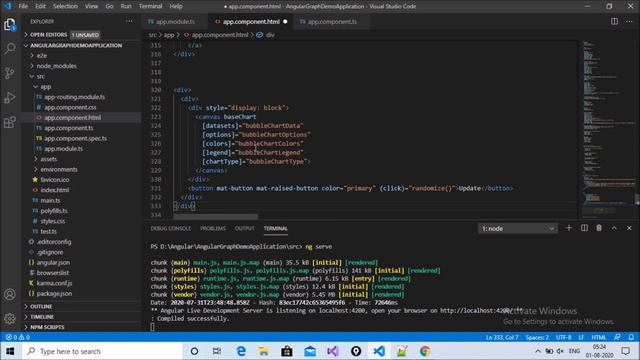This screenshot has width=640, height=360.
Task: Expand the environments folder
Action: [59, 169]
